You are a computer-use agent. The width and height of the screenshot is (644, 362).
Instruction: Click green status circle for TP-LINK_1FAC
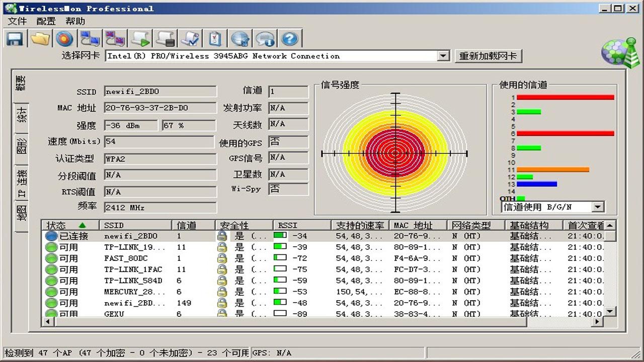coord(51,269)
